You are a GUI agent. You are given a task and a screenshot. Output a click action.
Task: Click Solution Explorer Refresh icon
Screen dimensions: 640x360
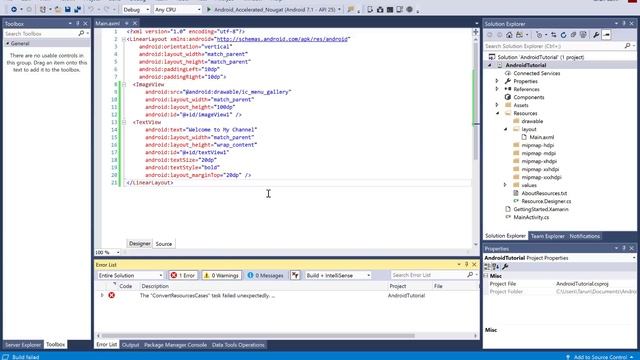pos(563,35)
